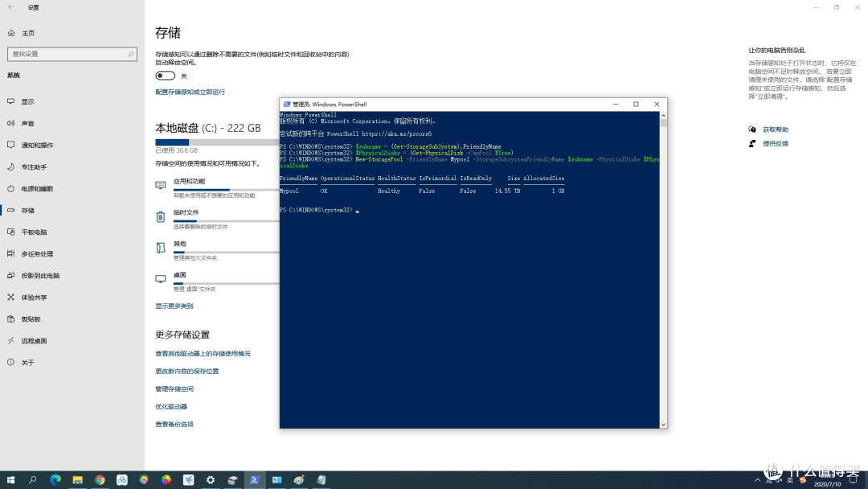Click the Desktop folder category icon
The height and width of the screenshot is (489, 868).
[160, 278]
